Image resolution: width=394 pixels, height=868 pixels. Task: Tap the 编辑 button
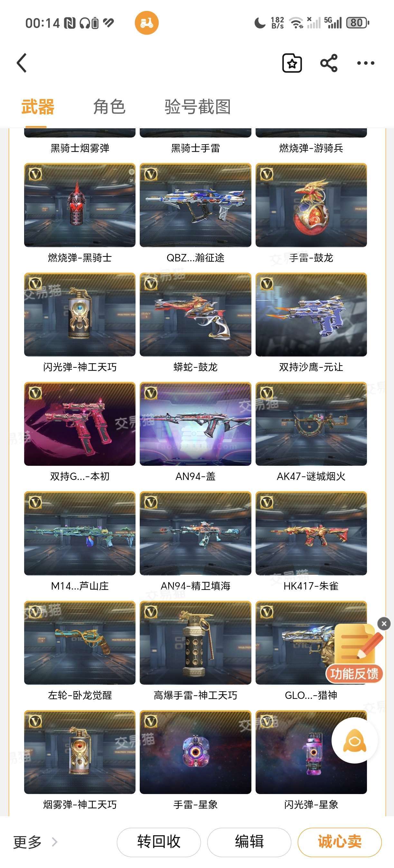pyautogui.click(x=249, y=842)
